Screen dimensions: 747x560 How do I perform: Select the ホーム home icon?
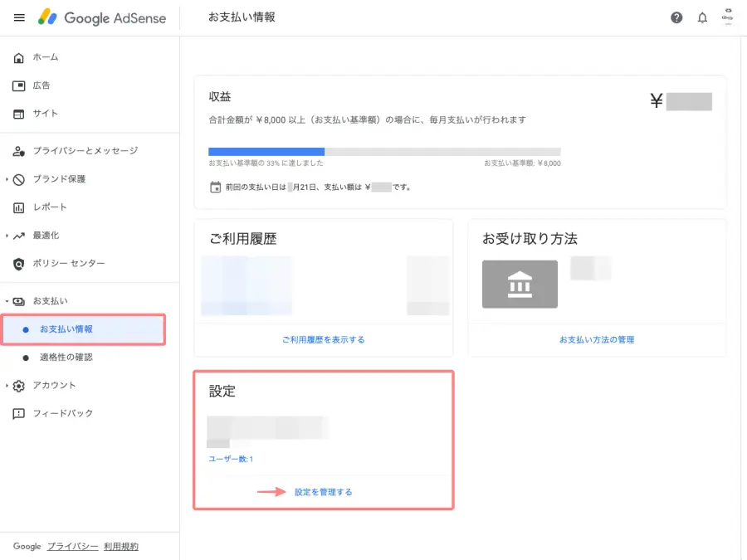[18, 57]
